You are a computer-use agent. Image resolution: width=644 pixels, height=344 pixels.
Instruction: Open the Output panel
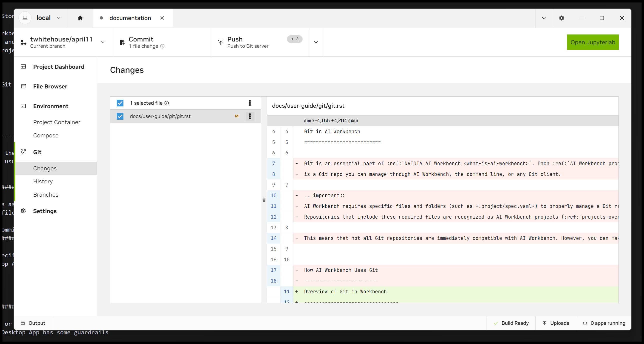[x=33, y=323]
